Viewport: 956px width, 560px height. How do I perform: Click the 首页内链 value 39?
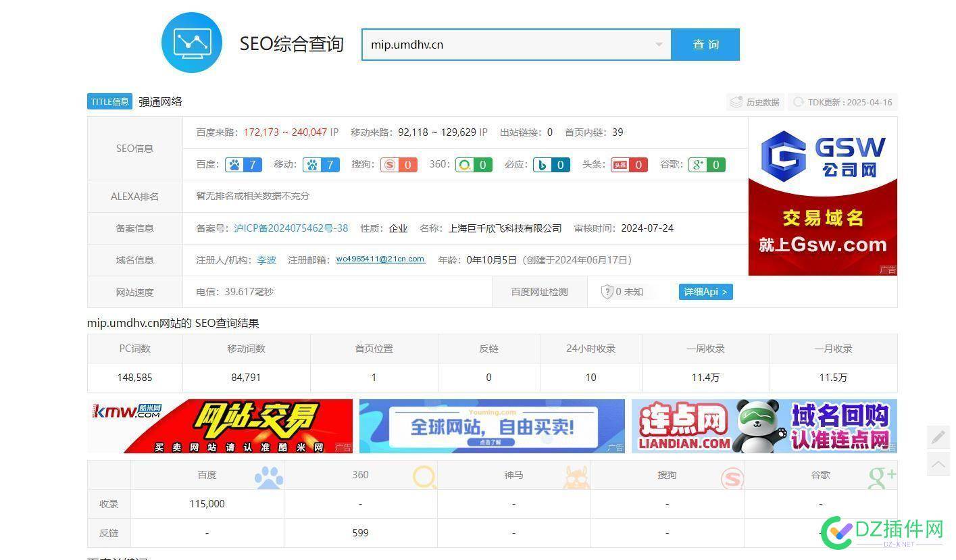tap(618, 132)
